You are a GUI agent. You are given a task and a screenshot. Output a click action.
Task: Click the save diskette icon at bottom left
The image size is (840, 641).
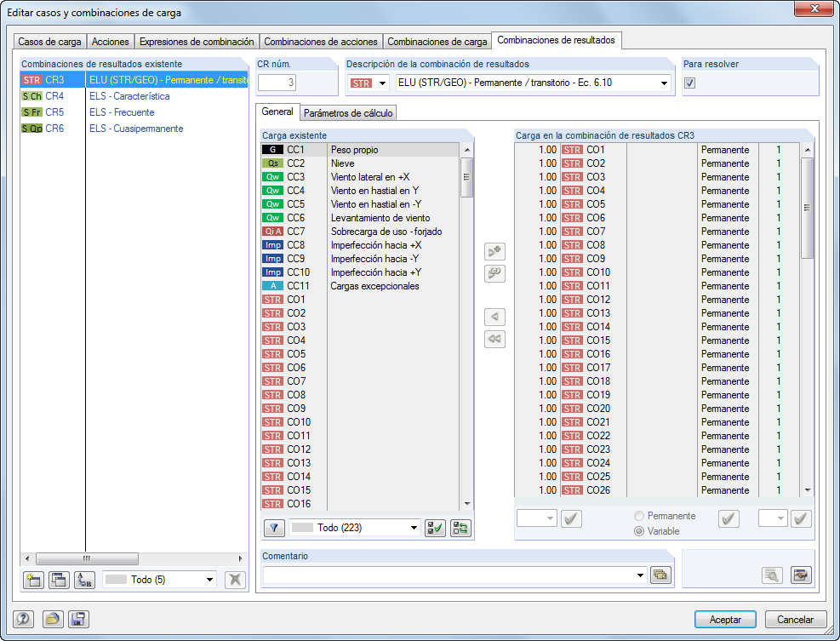click(x=78, y=619)
